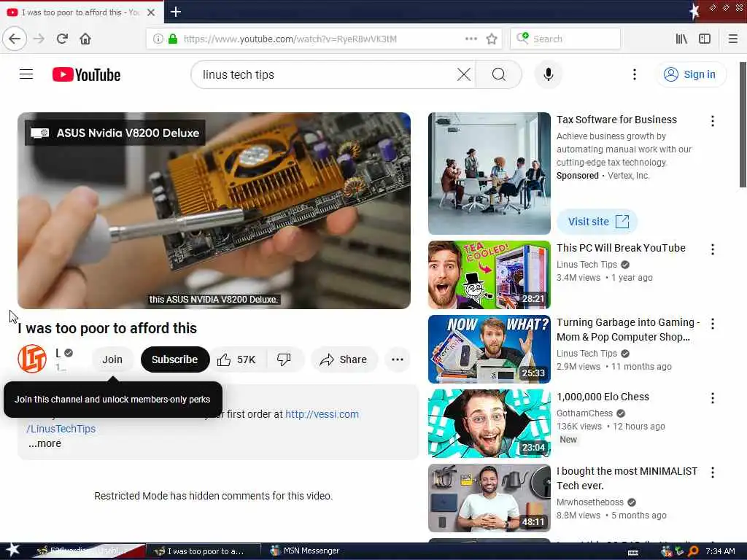Click the video title 'I was too poor to afford this'
747x560 pixels.
click(107, 328)
